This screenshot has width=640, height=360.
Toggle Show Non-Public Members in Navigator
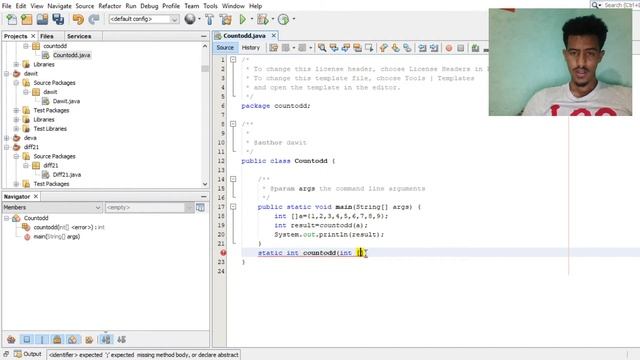click(x=57, y=340)
